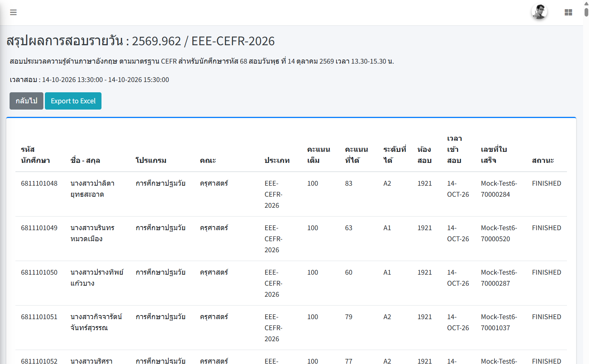Click score 60 in the table
The image size is (589, 364).
(349, 272)
